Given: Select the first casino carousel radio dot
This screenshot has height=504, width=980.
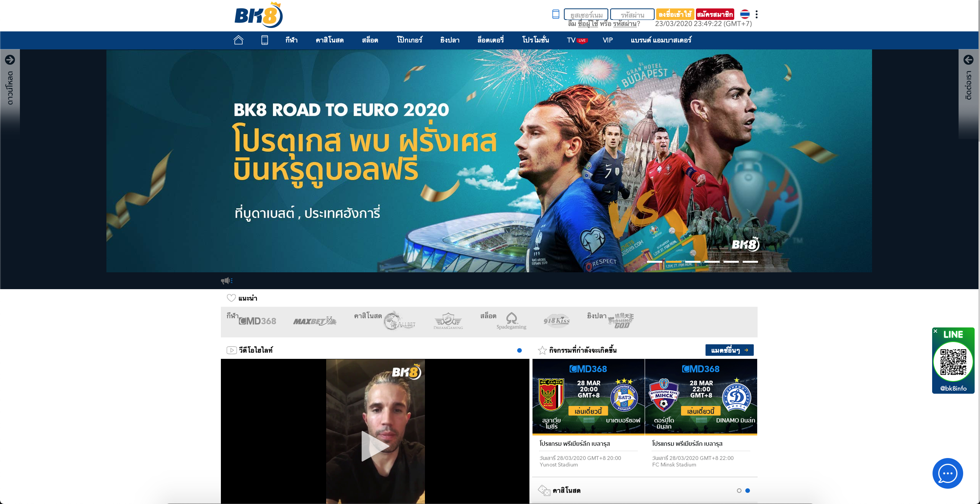Looking at the screenshot, I should (x=739, y=491).
